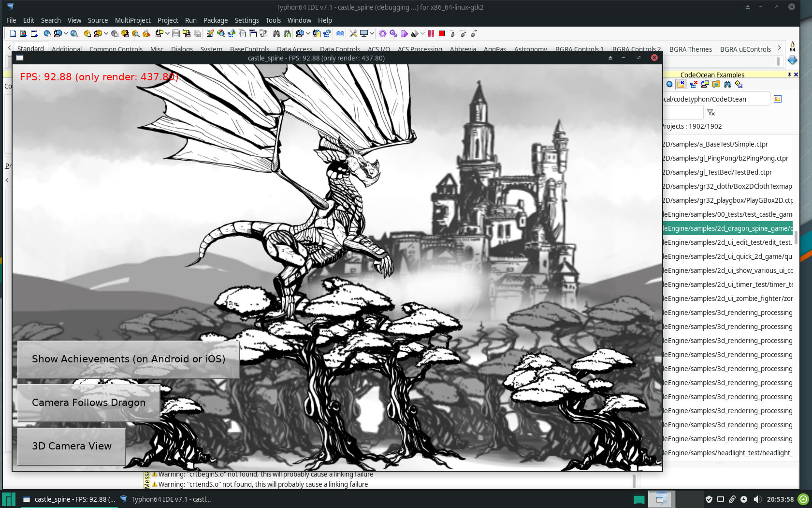812x508 pixels.
Task: Click the info save icon in CodeOcean toolbar
Action: [x=739, y=84]
